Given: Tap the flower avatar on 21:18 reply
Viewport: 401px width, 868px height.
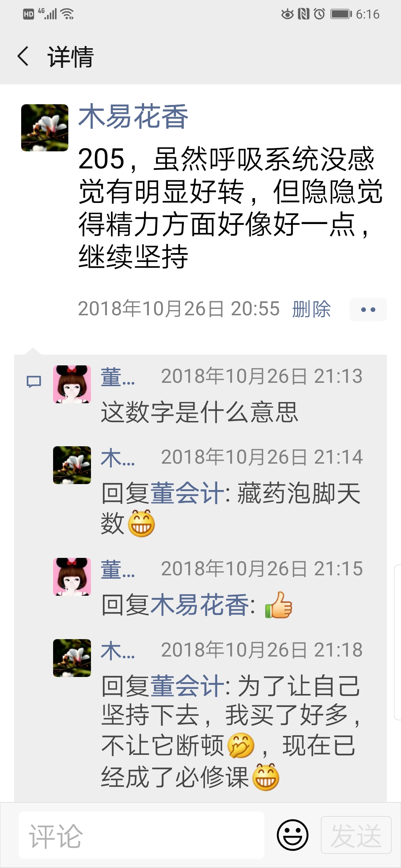Looking at the screenshot, I should pos(72,658).
